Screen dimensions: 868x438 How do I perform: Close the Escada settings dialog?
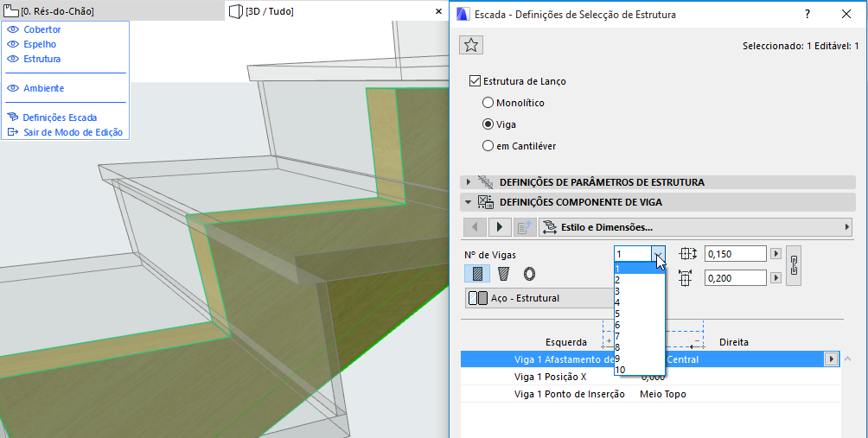pos(846,15)
